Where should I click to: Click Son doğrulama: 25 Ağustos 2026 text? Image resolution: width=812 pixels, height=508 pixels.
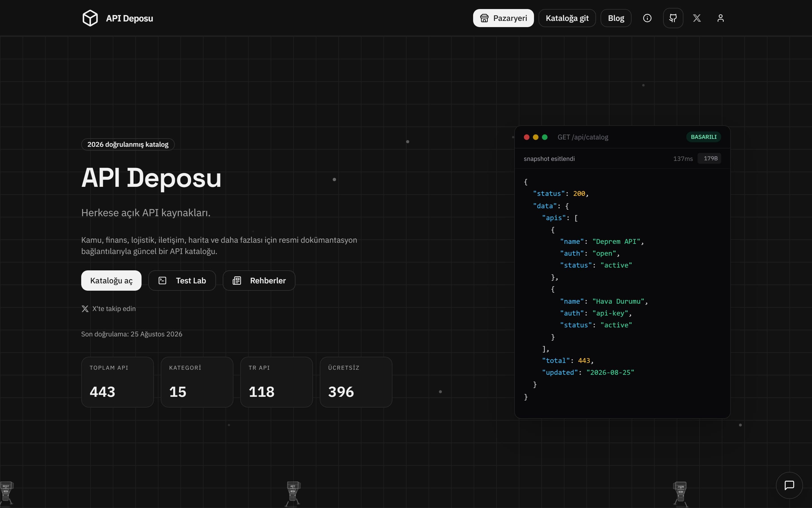pyautogui.click(x=132, y=334)
